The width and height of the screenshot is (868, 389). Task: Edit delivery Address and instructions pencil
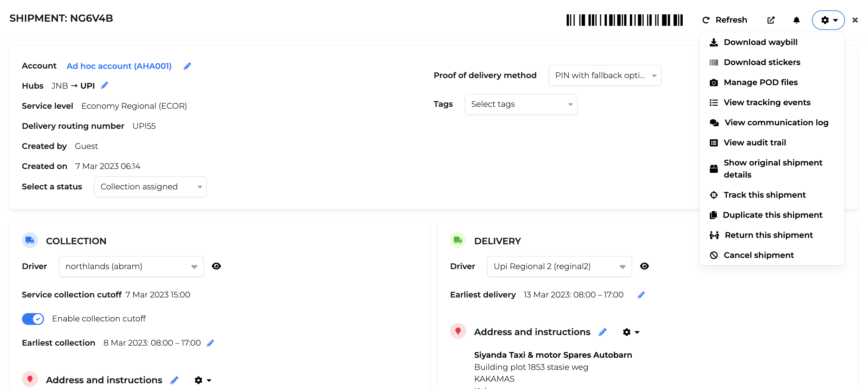[602, 332]
